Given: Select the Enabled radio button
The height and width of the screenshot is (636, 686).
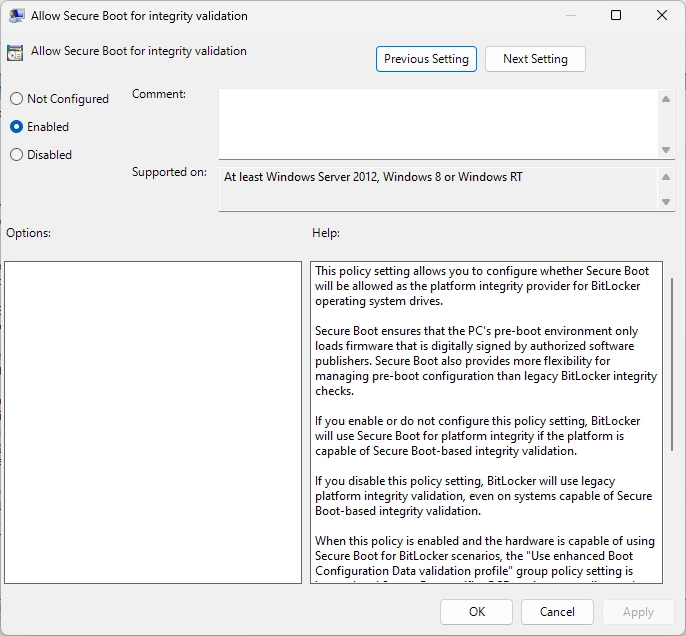Looking at the screenshot, I should (16, 127).
